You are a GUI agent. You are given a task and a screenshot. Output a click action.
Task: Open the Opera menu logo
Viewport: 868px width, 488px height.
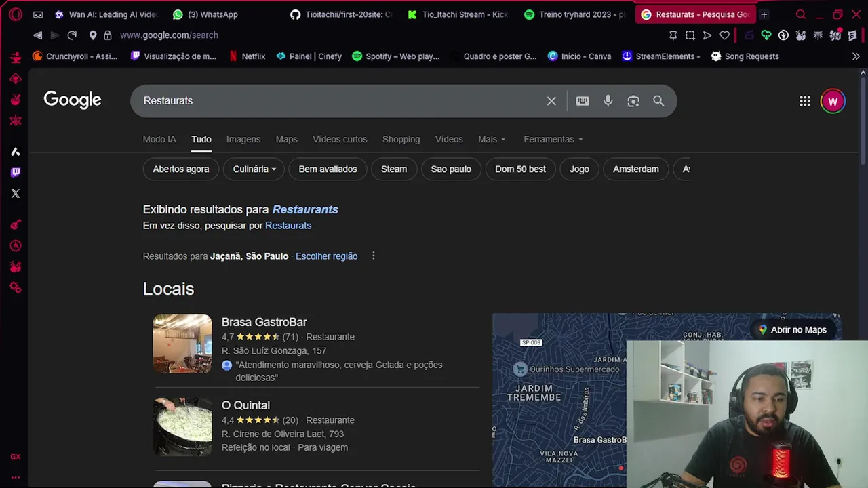tap(16, 14)
